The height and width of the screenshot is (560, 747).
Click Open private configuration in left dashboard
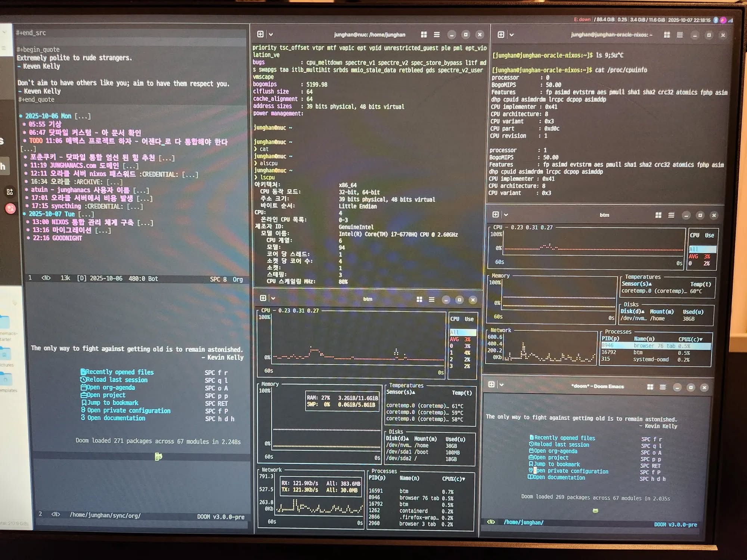point(129,410)
